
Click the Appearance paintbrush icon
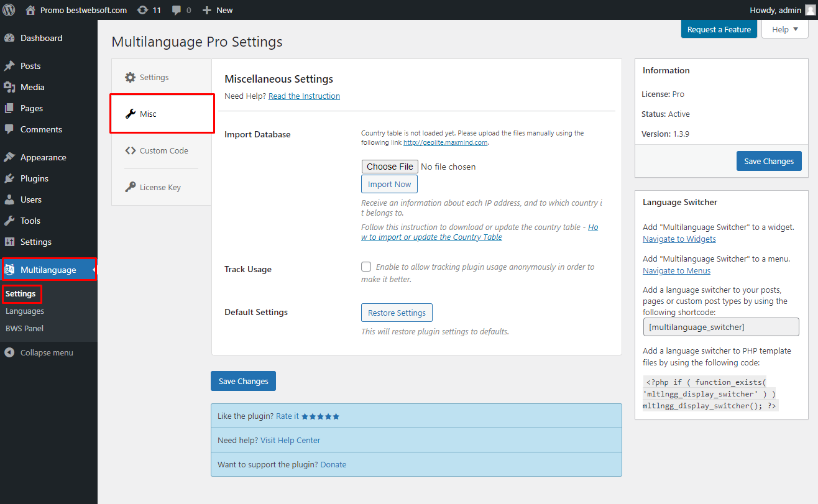coord(9,157)
